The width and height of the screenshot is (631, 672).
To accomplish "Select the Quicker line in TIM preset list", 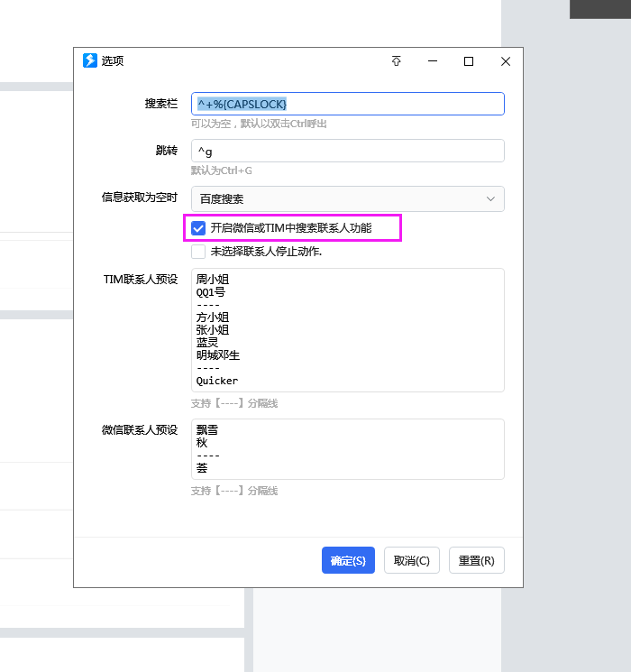I will [216, 381].
